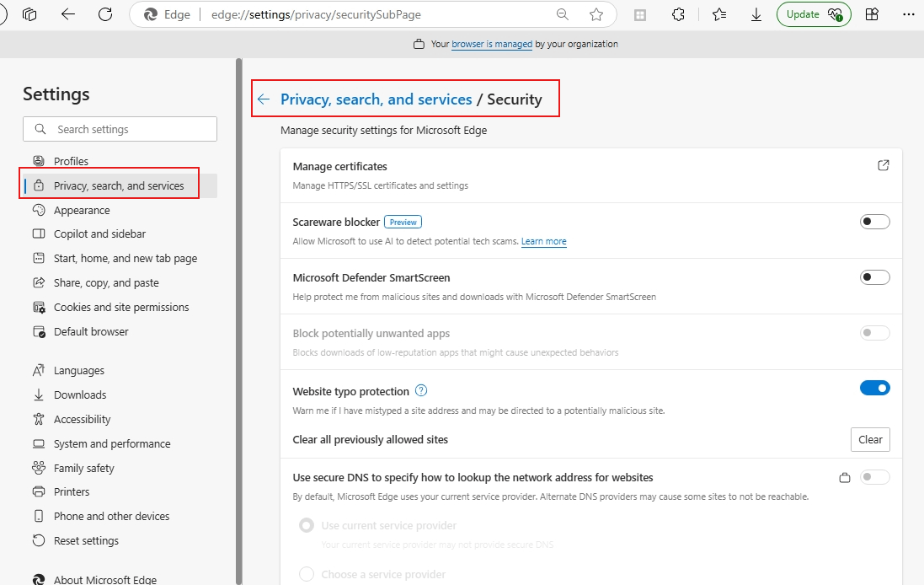Select Use current service provider radio
924x585 pixels.
point(307,525)
